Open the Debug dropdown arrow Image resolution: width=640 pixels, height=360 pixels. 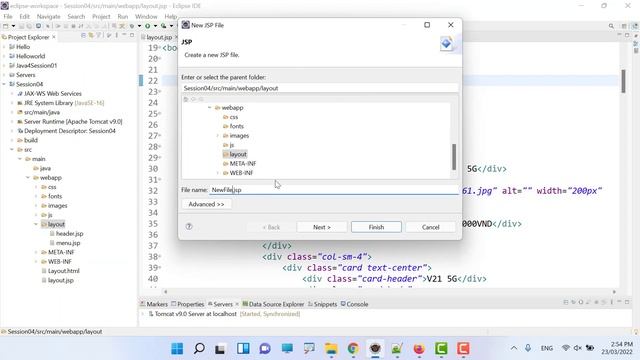click(x=139, y=26)
